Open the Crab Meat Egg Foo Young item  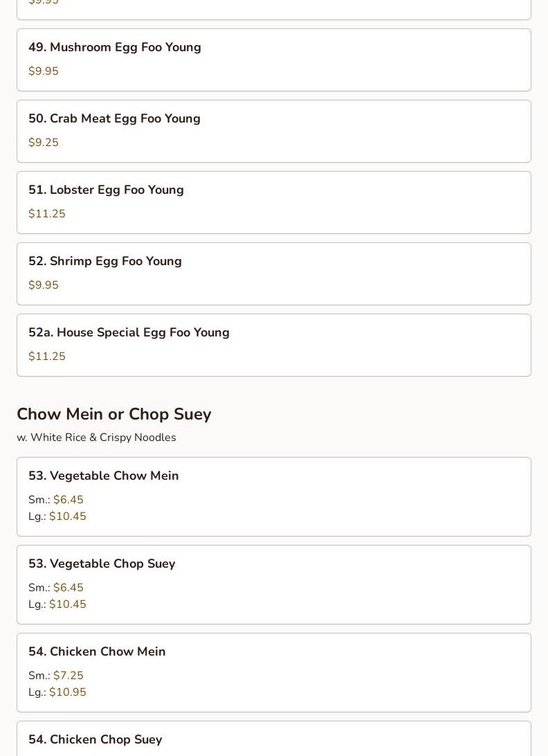click(x=114, y=118)
